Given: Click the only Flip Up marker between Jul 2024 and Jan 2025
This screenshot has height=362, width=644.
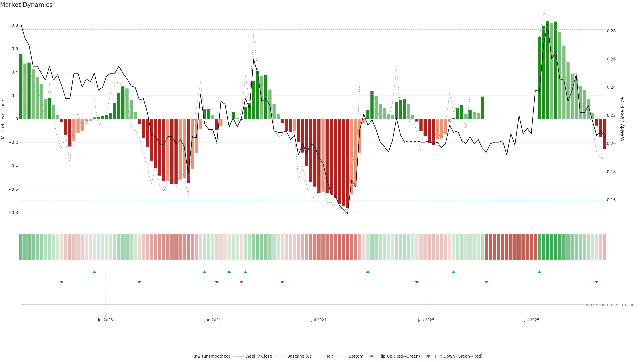Looking at the screenshot, I should click(x=368, y=272).
